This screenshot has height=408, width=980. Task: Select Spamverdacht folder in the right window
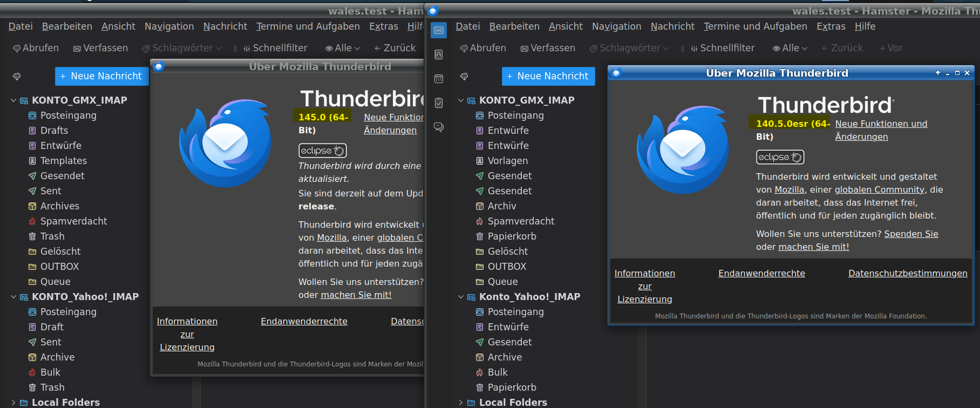pos(521,221)
